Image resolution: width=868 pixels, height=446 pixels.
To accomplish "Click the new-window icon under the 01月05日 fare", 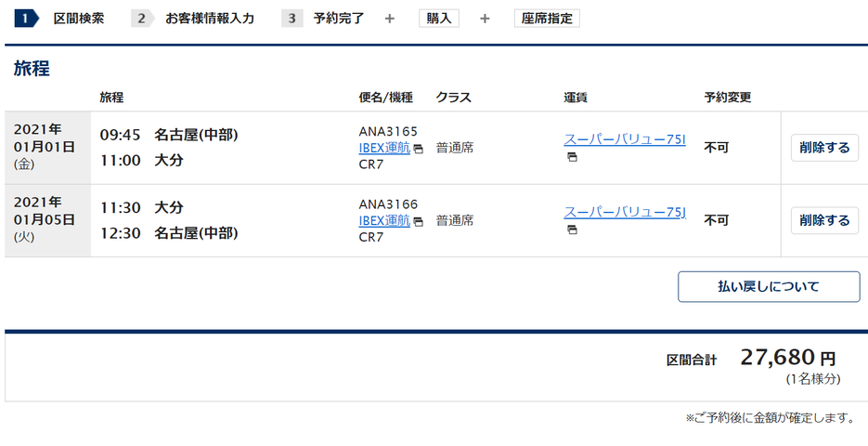I will point(572,230).
